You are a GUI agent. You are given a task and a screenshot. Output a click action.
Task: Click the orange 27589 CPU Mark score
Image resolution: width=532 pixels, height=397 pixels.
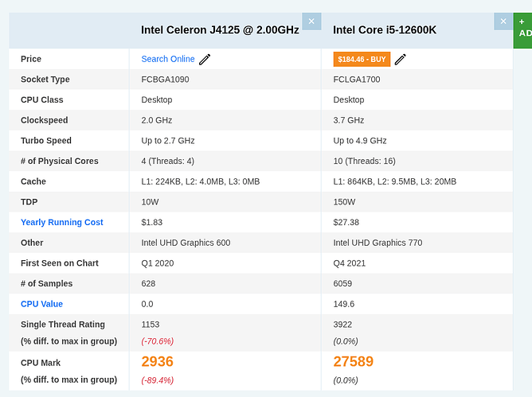pyautogui.click(x=353, y=361)
